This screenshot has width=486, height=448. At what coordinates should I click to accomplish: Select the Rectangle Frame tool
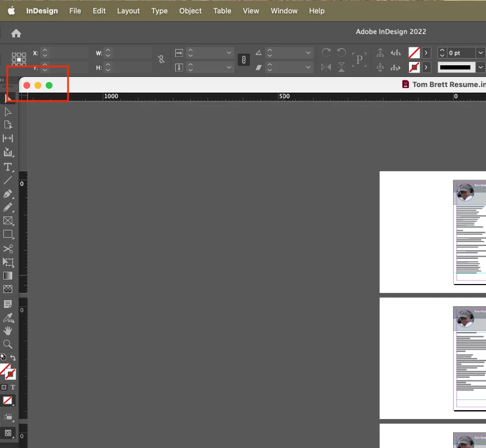[8, 220]
